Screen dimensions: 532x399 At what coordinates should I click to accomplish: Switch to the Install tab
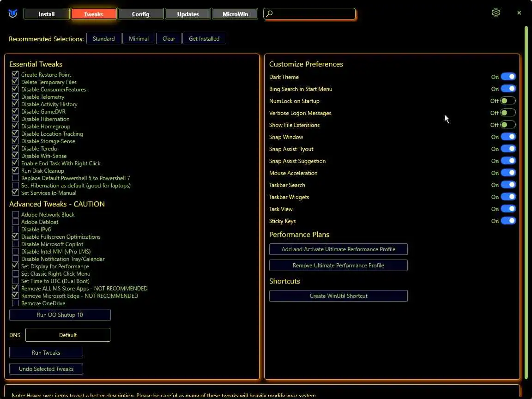click(47, 14)
